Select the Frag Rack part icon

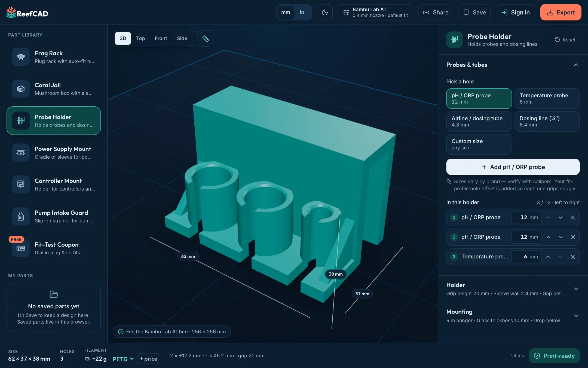[21, 57]
